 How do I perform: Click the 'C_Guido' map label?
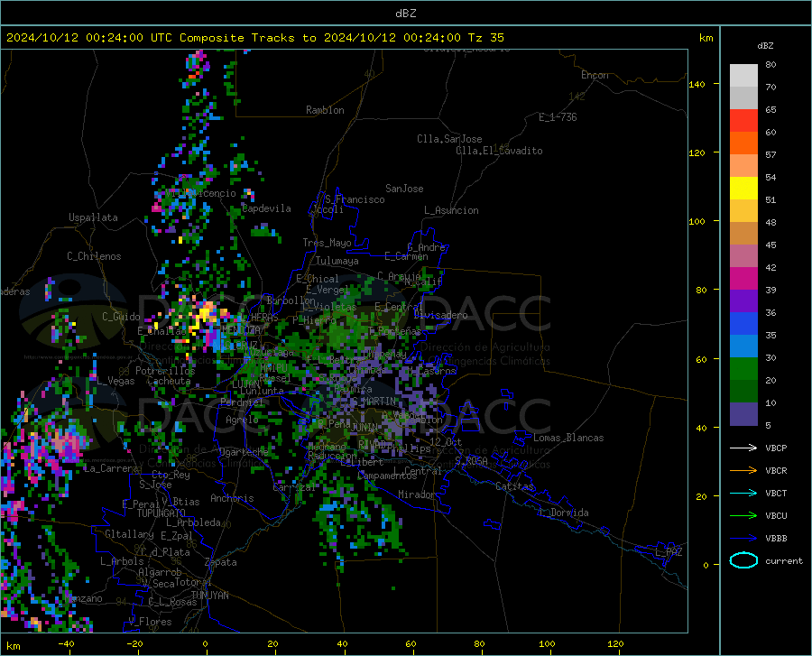pyautogui.click(x=121, y=317)
